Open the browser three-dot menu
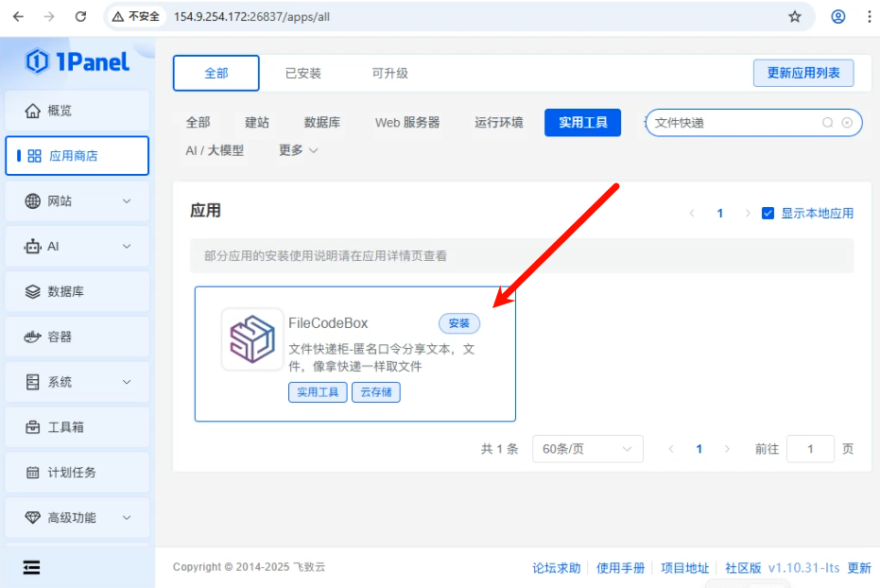Image resolution: width=880 pixels, height=588 pixels. (x=870, y=17)
